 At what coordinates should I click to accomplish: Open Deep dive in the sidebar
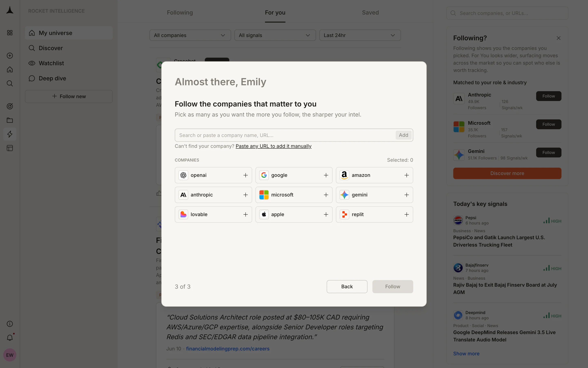click(69, 78)
